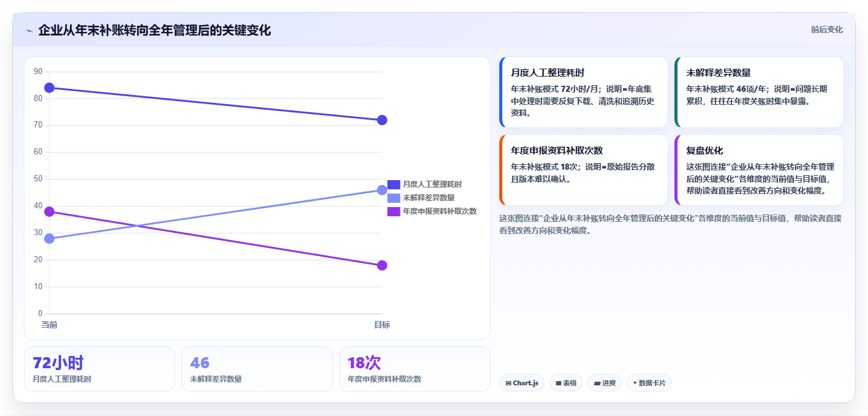The image size is (868, 416).
Task: Open the 年度申报资料补取次数 info card heading
Action: [x=557, y=151]
